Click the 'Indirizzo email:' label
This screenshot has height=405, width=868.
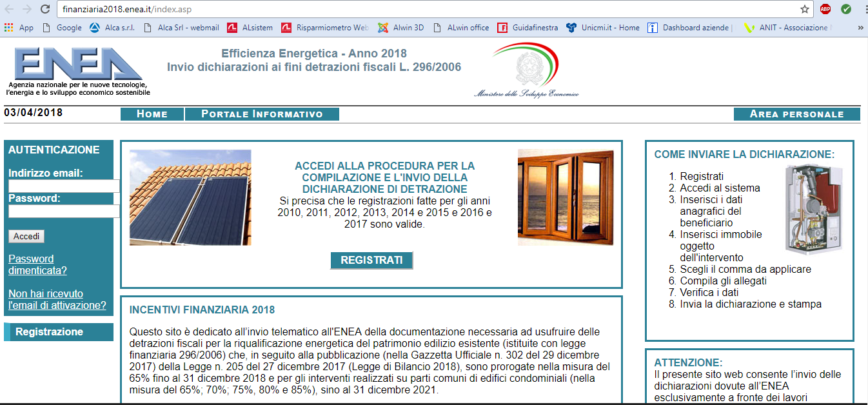46,173
